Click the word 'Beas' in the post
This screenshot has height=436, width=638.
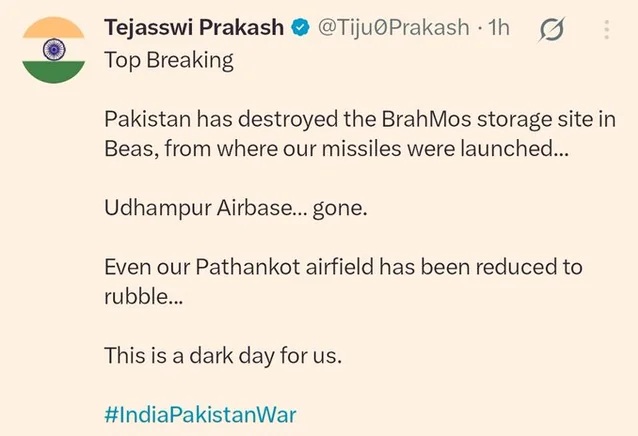coord(131,148)
